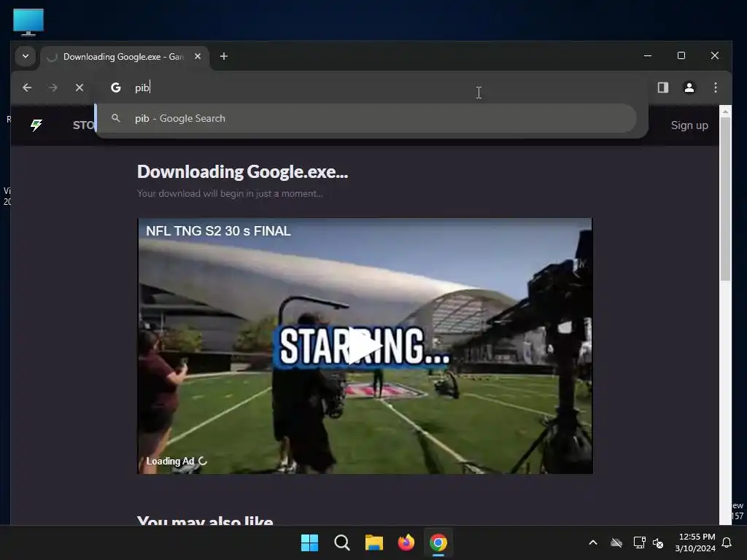Click the Google G icon in address bar
This screenshot has height=560, width=747.
click(x=116, y=87)
